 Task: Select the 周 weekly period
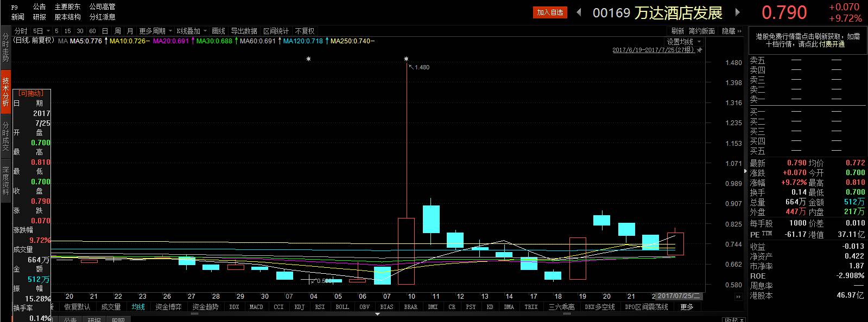click(118, 31)
